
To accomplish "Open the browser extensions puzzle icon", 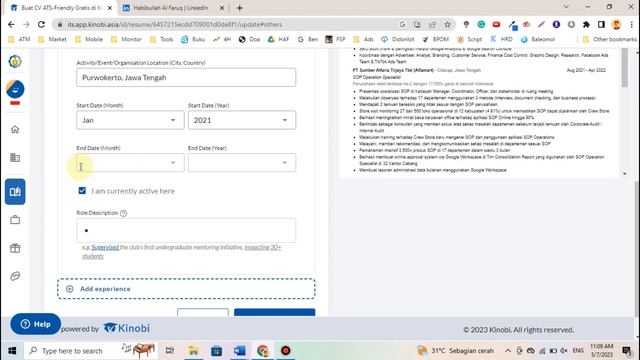I will pos(586,24).
